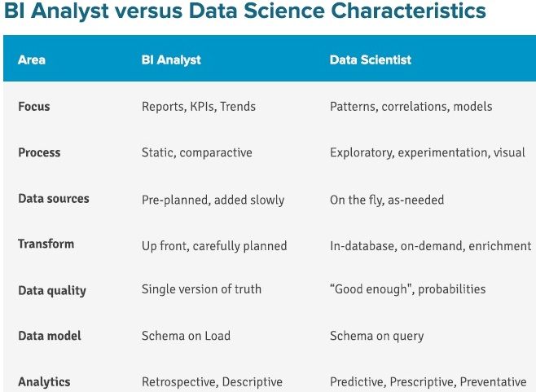Select the 'Process' row label
This screenshot has height=392, width=536.
click(x=39, y=152)
